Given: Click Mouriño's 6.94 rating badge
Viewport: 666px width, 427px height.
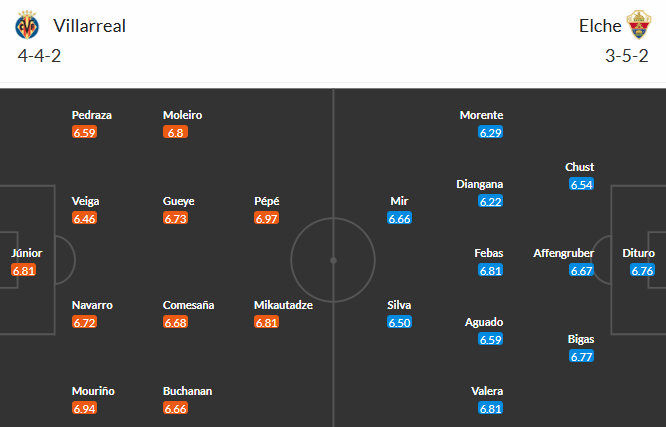Looking at the screenshot, I should tap(85, 409).
